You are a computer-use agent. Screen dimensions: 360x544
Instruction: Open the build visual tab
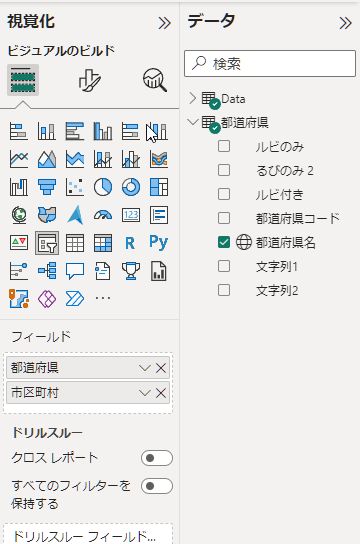click(23, 80)
